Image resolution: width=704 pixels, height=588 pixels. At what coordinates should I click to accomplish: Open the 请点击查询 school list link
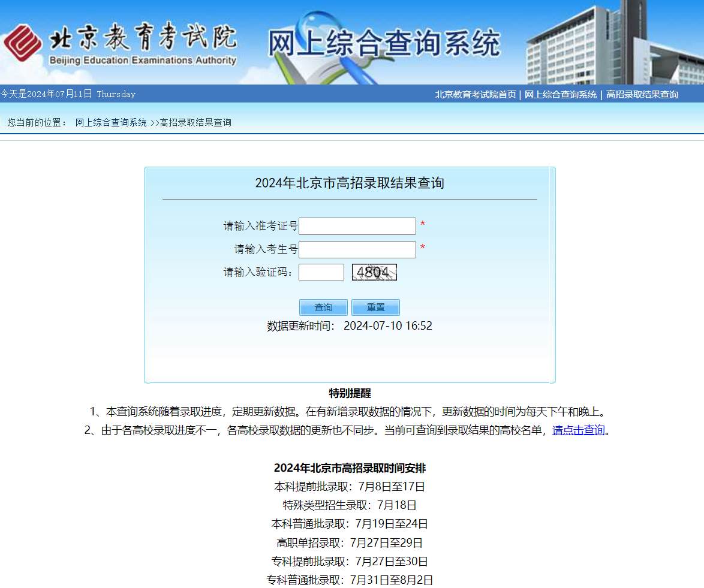coord(577,430)
